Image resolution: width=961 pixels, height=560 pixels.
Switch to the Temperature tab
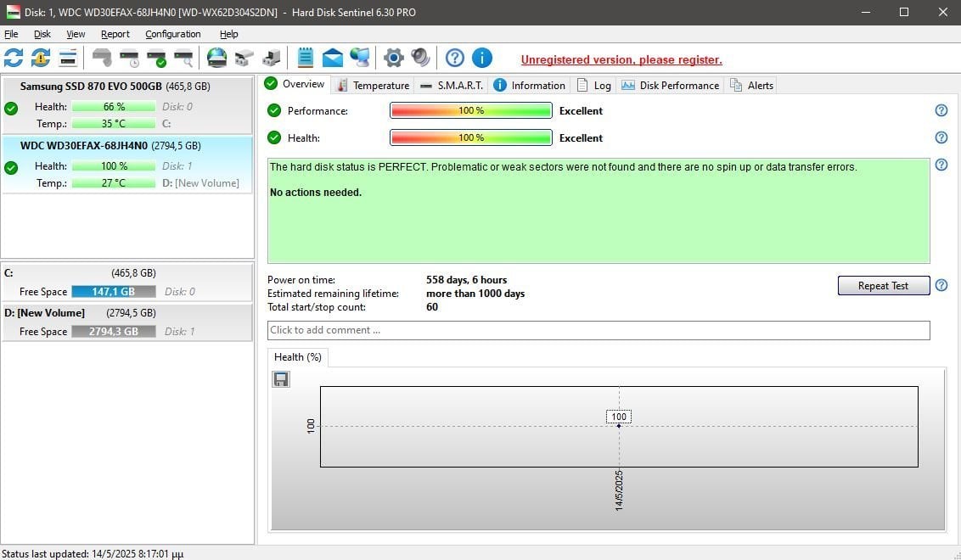(373, 85)
